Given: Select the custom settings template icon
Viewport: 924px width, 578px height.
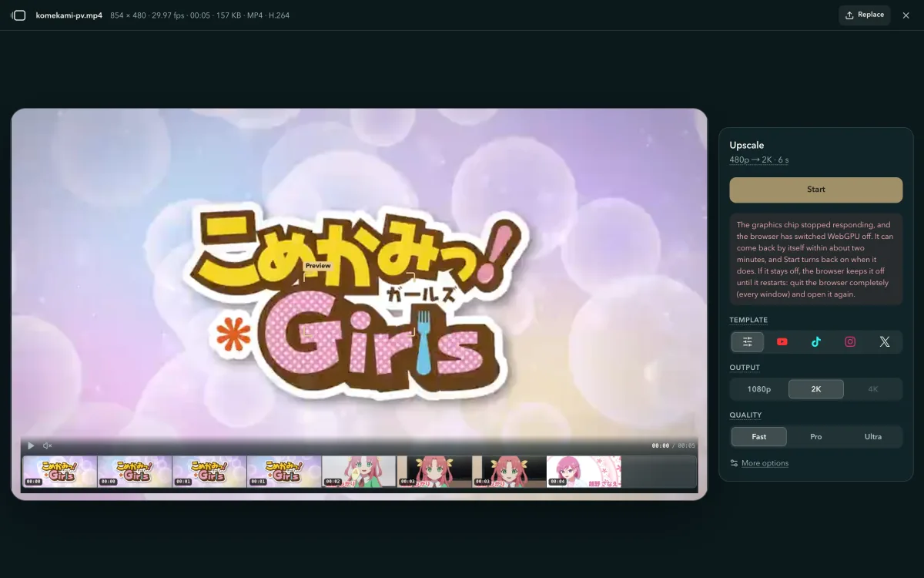Looking at the screenshot, I should point(748,342).
